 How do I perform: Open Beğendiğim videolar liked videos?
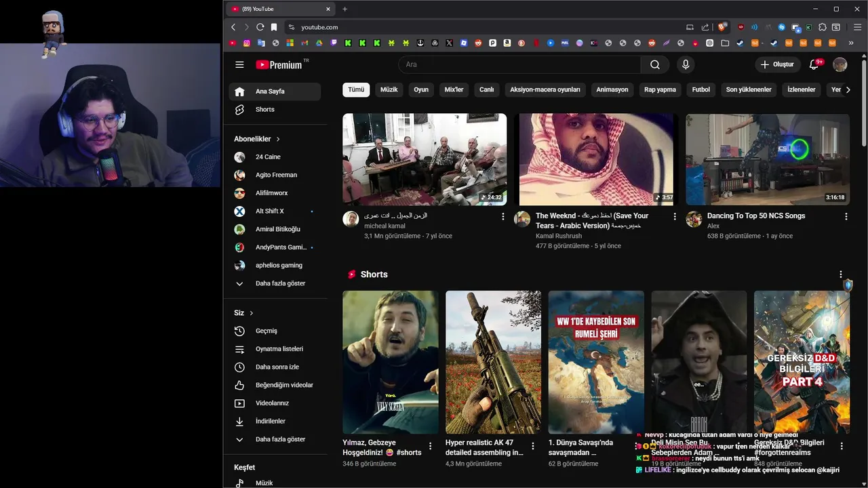[275, 385]
